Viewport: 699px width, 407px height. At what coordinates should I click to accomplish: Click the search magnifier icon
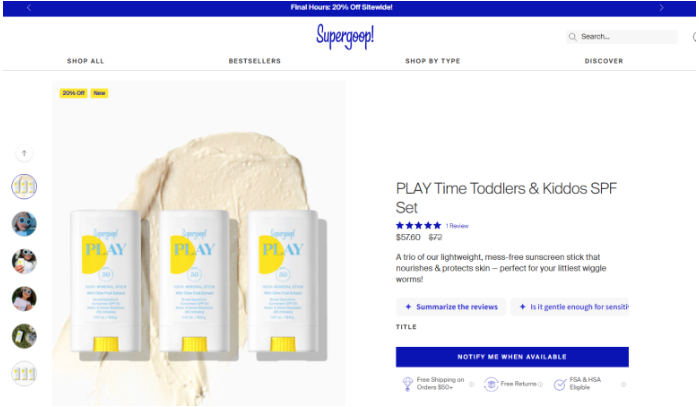(572, 37)
